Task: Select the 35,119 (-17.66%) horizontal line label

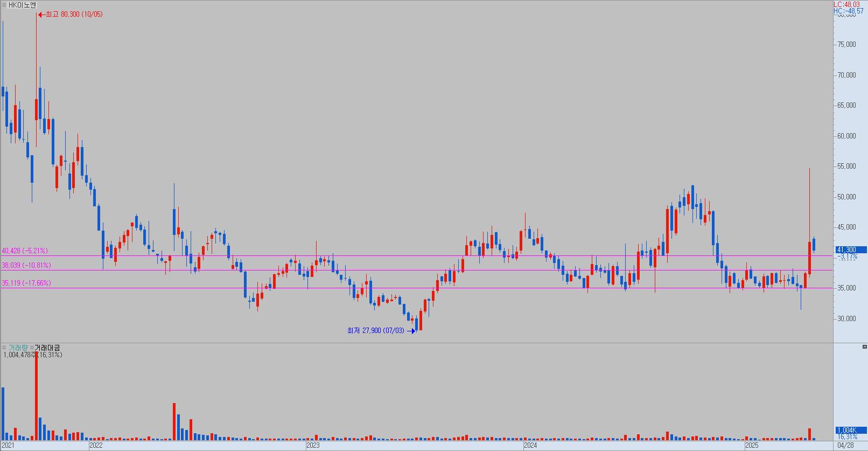Action: [x=26, y=283]
